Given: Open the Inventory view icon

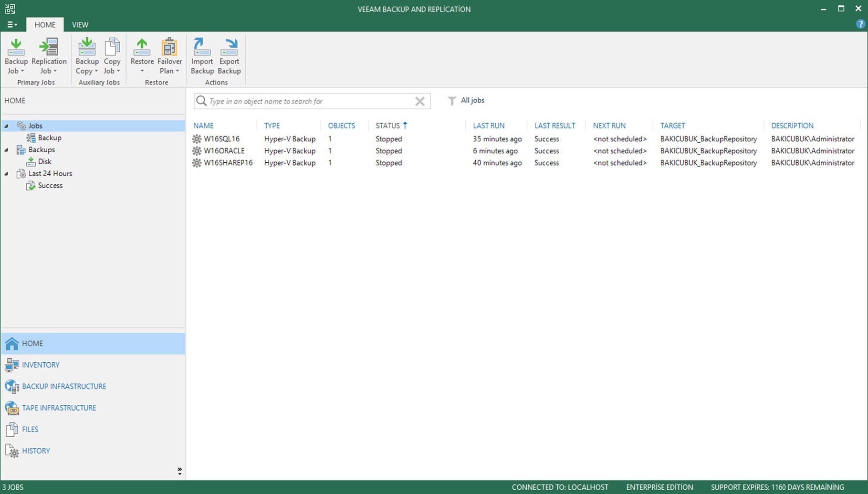Looking at the screenshot, I should coord(11,365).
